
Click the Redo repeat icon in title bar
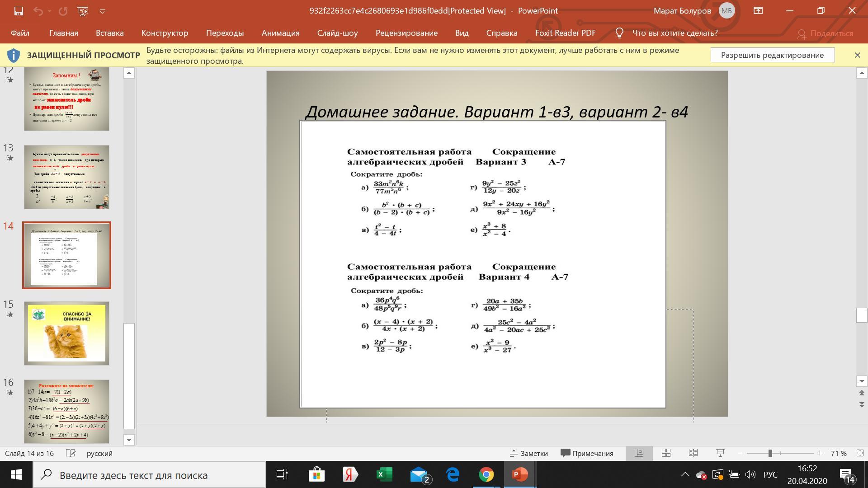tap(63, 11)
